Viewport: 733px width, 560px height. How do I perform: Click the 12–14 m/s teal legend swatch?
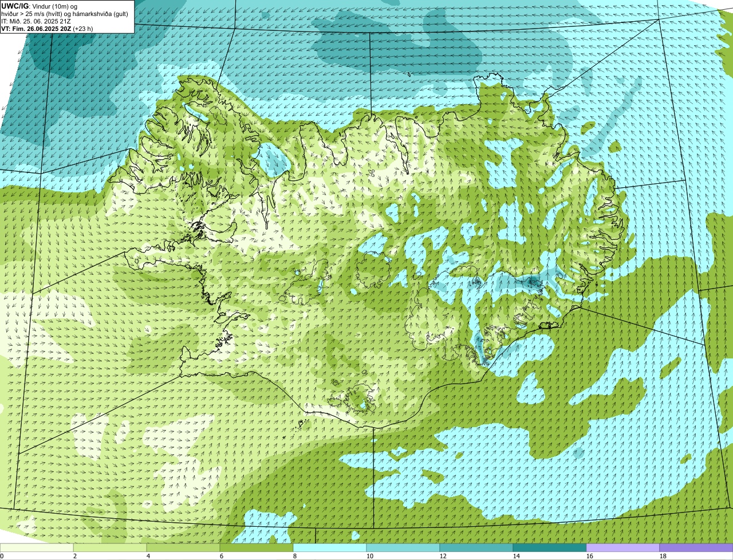(476, 548)
